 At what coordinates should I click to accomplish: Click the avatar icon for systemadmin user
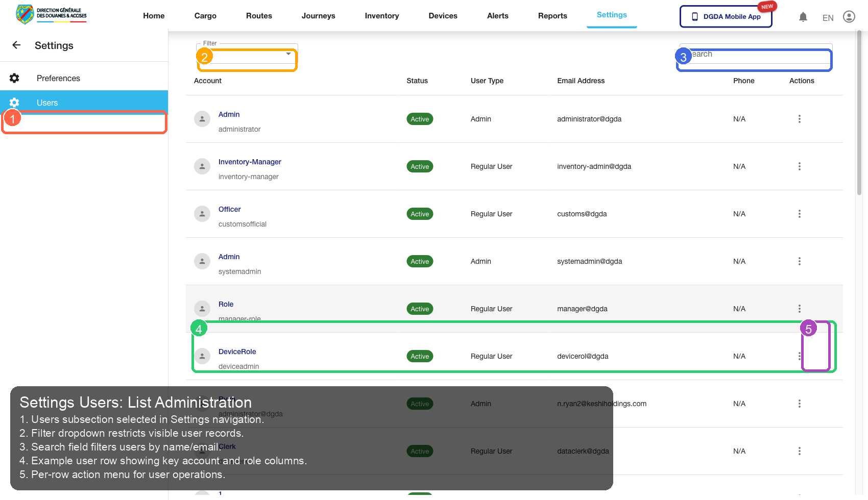(202, 261)
